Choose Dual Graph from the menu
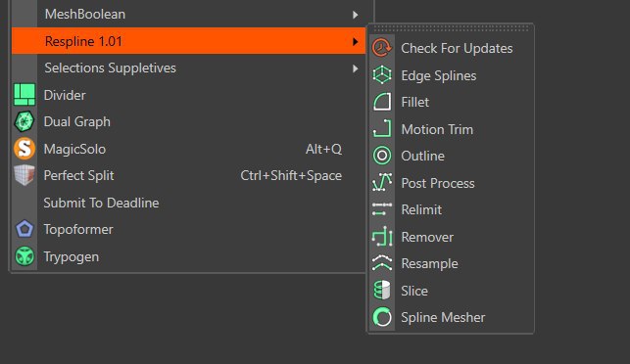Viewport: 630px width, 364px height. pyautogui.click(x=188, y=121)
